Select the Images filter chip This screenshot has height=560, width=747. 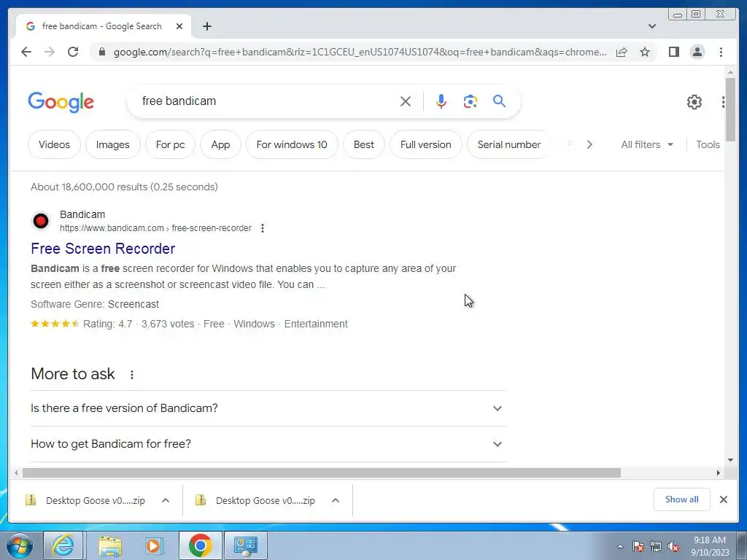113,145
